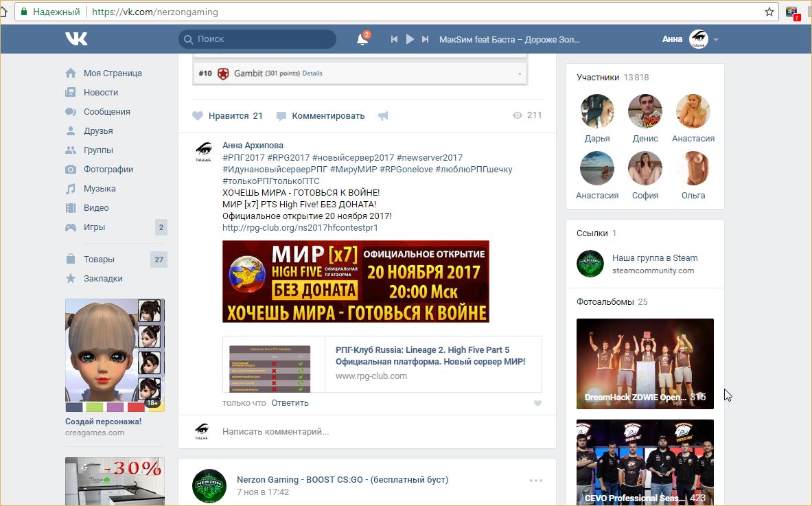
Task: Click the share megaphone icon
Action: tap(383, 116)
